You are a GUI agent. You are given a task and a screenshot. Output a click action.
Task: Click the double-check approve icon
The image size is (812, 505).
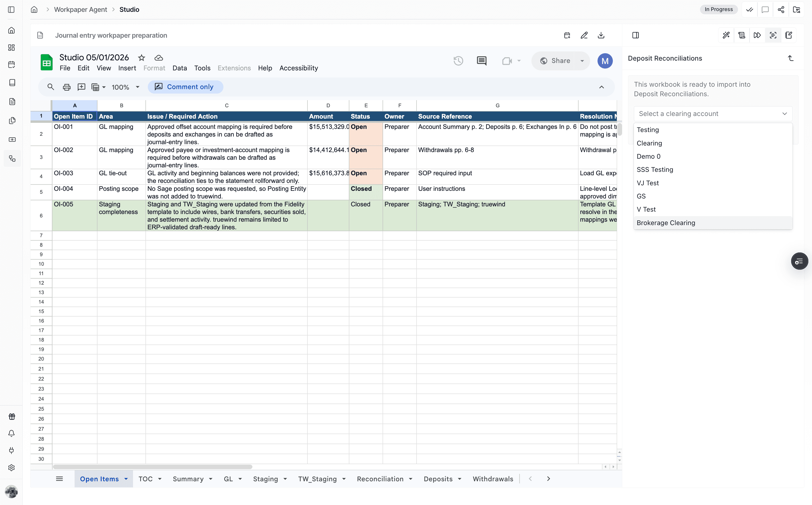(750, 9)
